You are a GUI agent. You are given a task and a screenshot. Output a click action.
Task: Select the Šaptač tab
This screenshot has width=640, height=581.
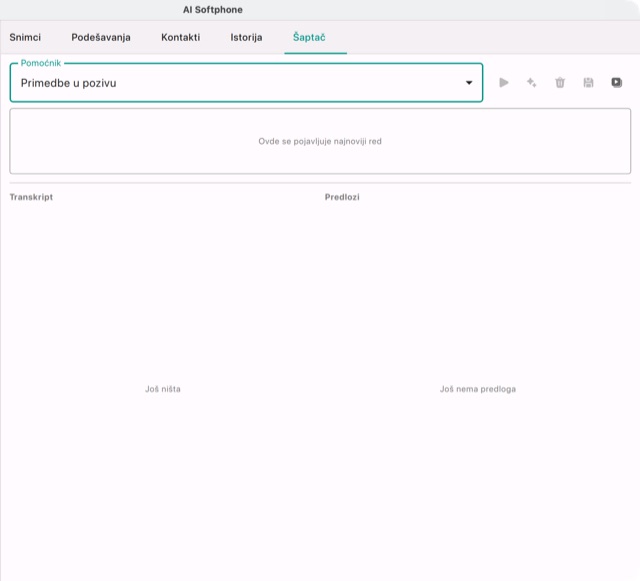click(x=309, y=38)
